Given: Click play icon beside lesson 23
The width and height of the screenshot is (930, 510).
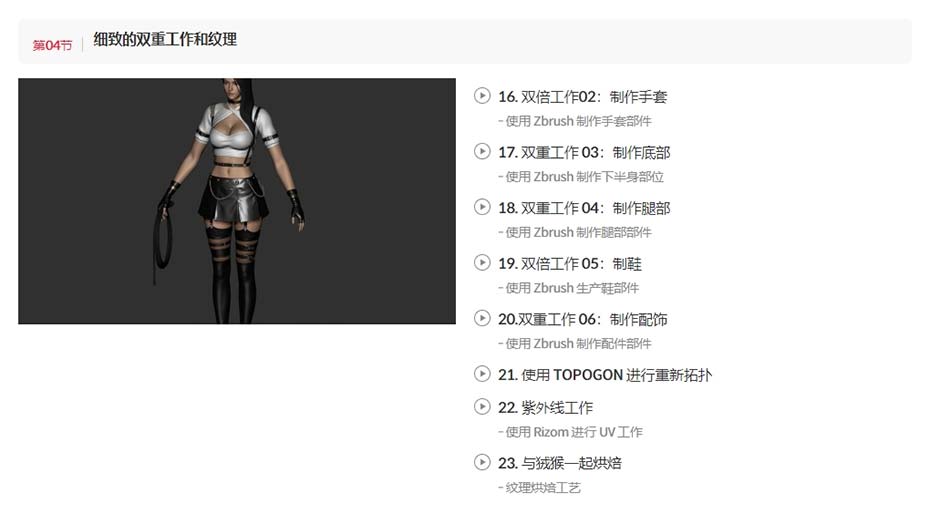Looking at the screenshot, I should [x=482, y=462].
